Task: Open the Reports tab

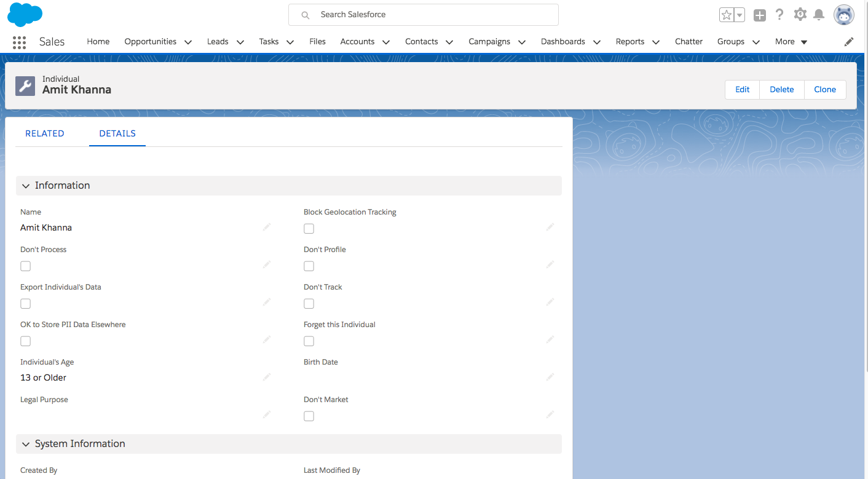Action: click(x=630, y=42)
